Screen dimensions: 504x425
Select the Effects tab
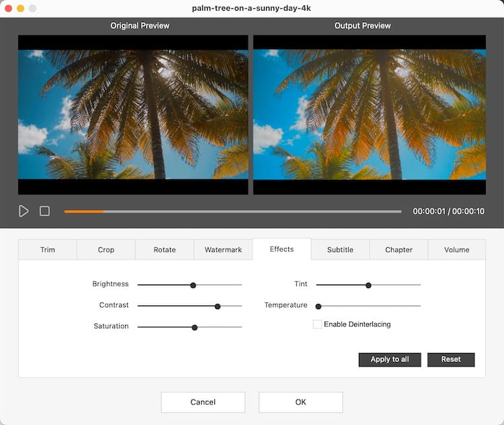tap(282, 249)
